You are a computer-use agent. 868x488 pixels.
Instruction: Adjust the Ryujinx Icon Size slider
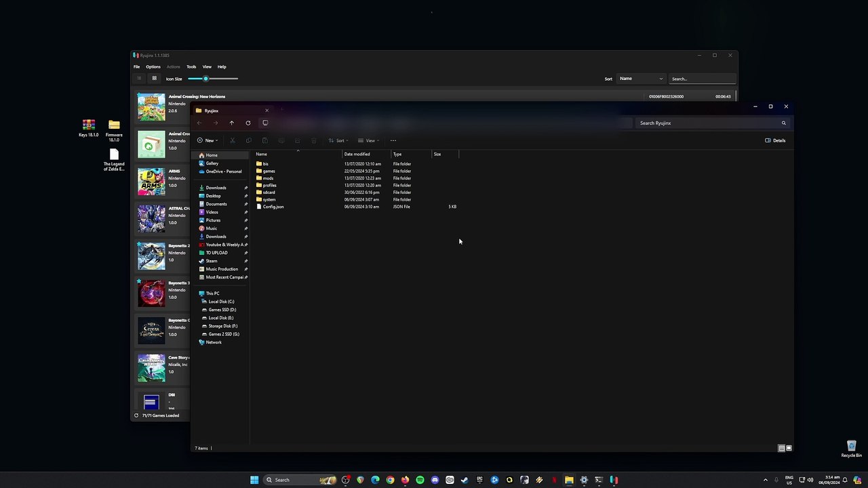213,79
